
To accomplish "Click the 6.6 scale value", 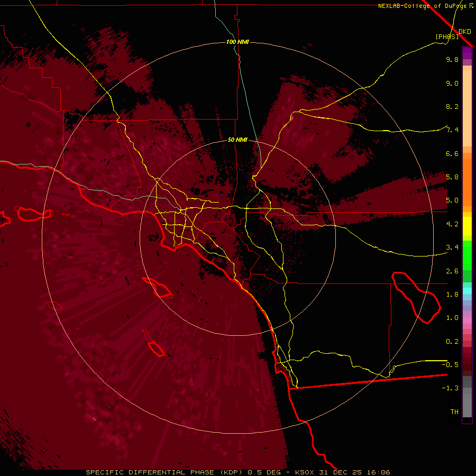I will 452,153.
